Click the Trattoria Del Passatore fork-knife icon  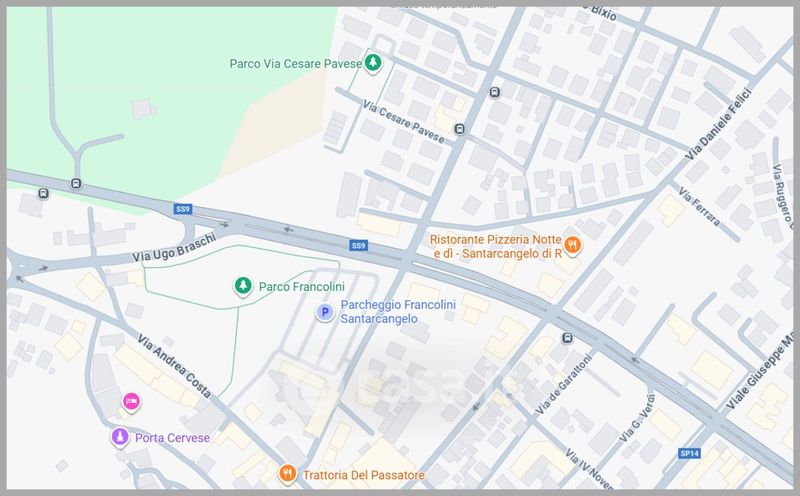287,473
